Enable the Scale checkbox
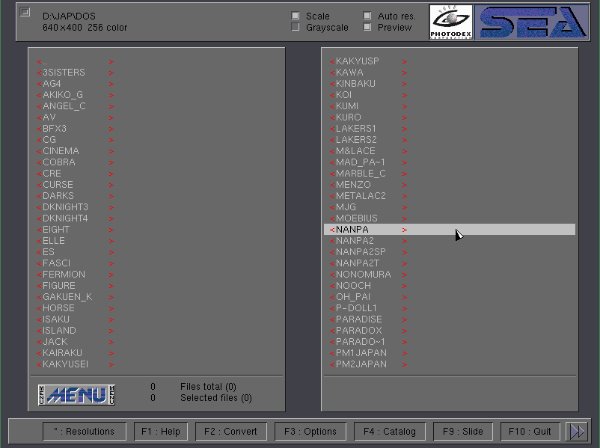The image size is (600, 448). pyautogui.click(x=295, y=16)
